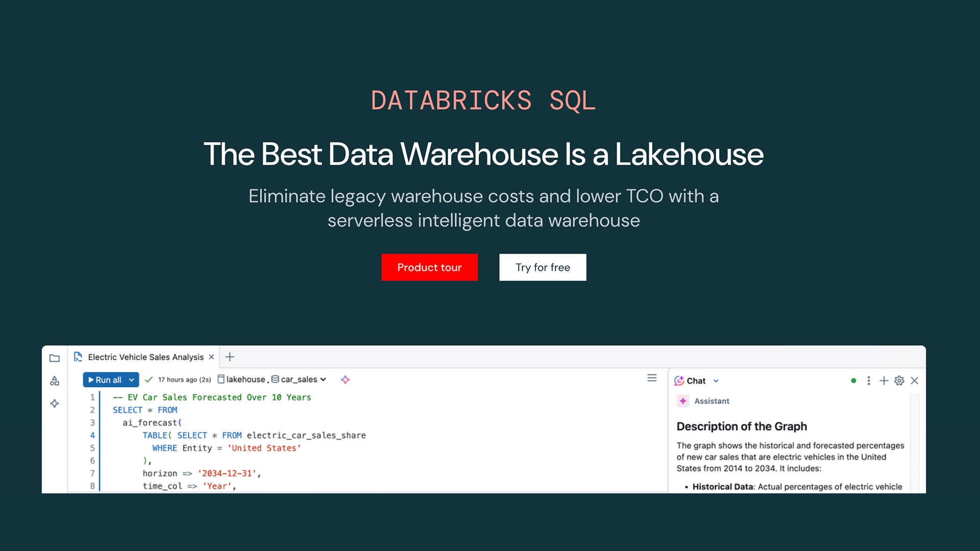
Task: Click the colorful AI sparkle toolbar icon
Action: click(x=346, y=380)
